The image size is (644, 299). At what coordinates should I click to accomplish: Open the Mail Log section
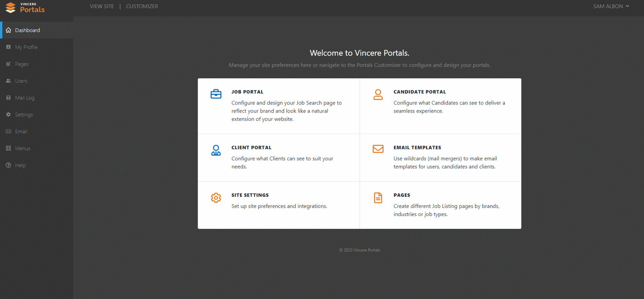36,98
